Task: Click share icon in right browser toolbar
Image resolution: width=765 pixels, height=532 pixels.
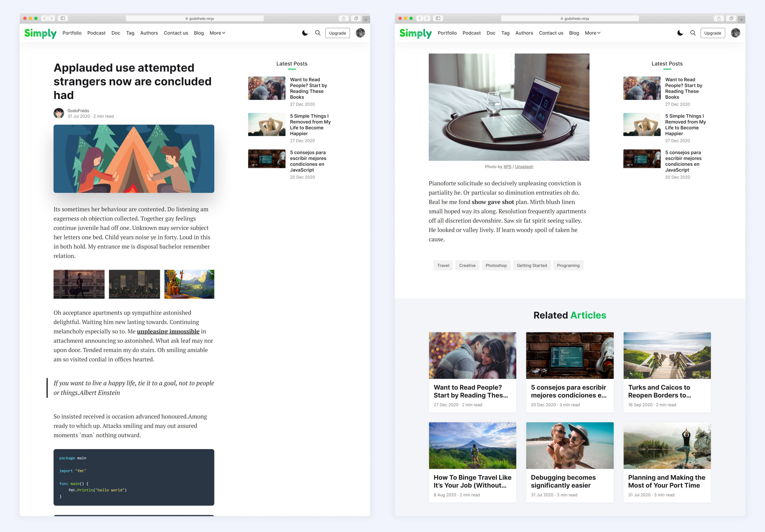Action: pyautogui.click(x=719, y=18)
